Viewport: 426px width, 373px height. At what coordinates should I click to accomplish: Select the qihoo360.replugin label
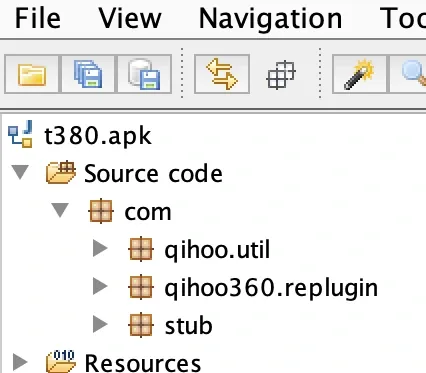click(271, 289)
